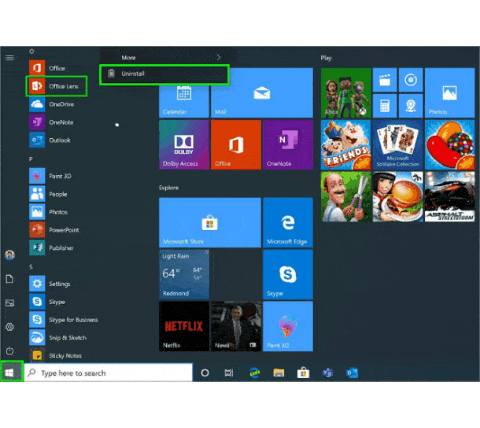Open the Netflix tile

click(184, 326)
